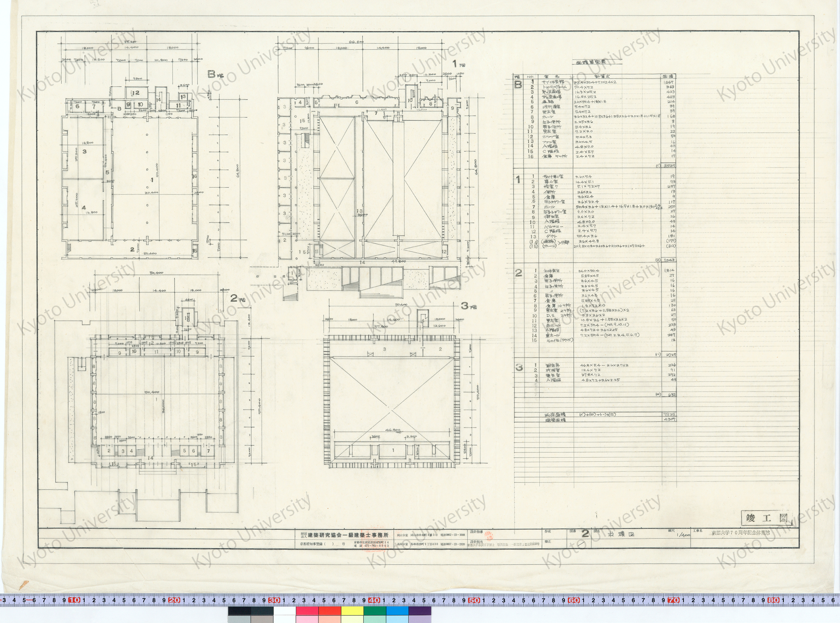Image resolution: width=840 pixels, height=623 pixels.
Task: Select the green color swatch
Action: click(375, 611)
